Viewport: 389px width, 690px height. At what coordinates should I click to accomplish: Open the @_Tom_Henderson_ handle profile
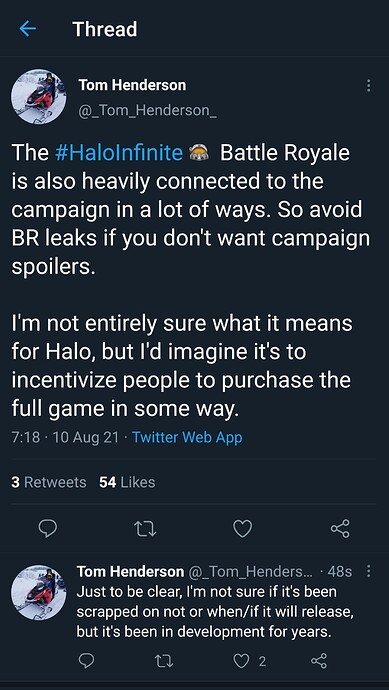(147, 112)
